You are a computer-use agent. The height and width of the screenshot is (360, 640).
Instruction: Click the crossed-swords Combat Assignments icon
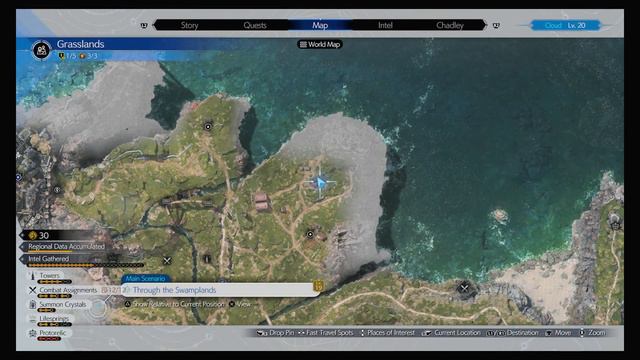point(33,290)
